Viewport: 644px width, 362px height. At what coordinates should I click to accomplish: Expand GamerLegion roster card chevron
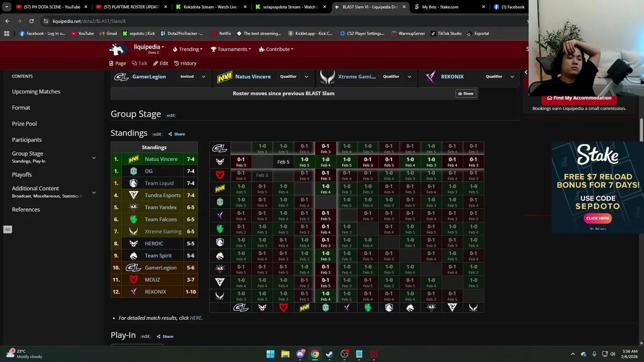(203, 76)
